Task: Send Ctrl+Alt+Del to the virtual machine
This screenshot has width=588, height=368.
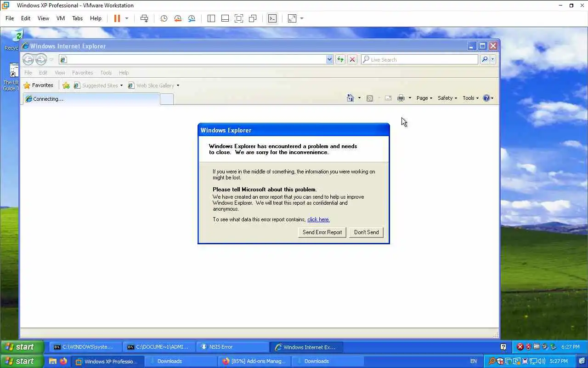Action: (144, 18)
